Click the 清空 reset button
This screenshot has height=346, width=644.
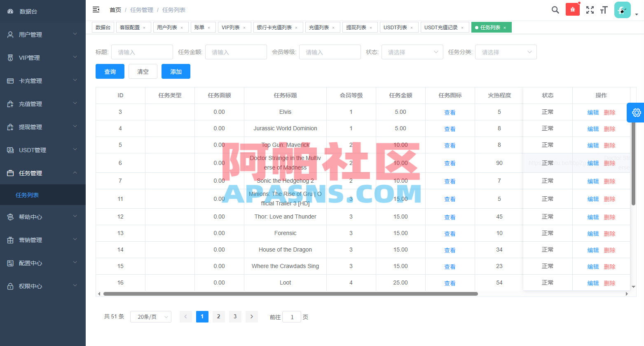[143, 71]
